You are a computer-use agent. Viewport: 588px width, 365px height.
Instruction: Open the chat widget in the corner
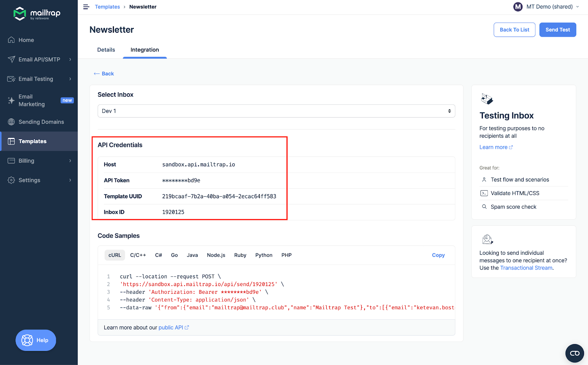pyautogui.click(x=574, y=353)
